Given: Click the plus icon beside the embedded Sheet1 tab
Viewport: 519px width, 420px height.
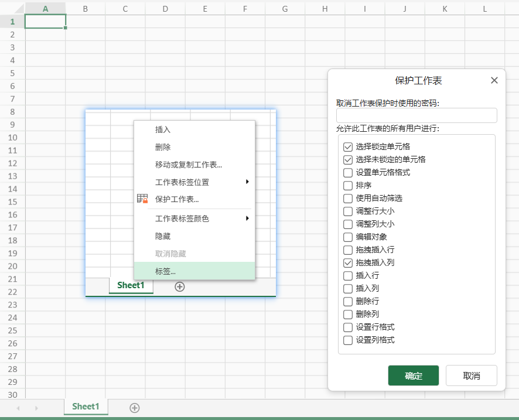Looking at the screenshot, I should (180, 286).
